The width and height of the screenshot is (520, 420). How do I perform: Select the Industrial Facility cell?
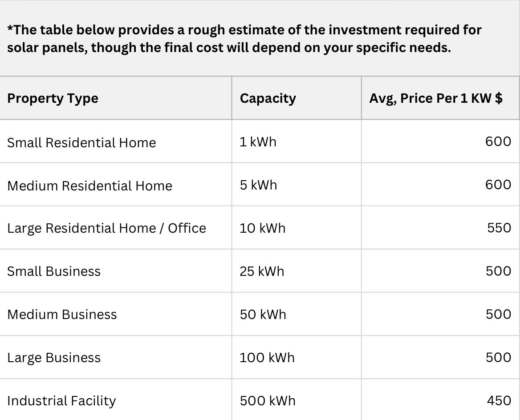61,401
